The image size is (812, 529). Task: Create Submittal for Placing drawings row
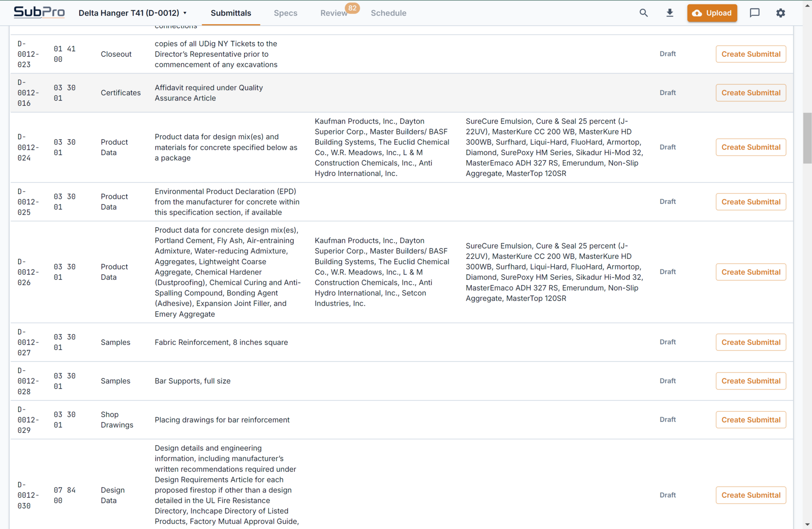(751, 420)
